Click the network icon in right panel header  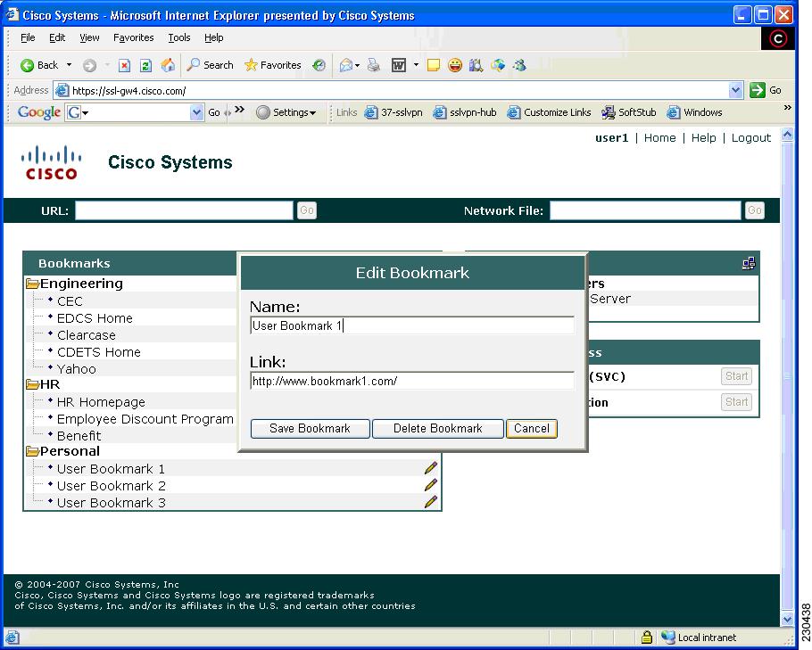[x=749, y=263]
